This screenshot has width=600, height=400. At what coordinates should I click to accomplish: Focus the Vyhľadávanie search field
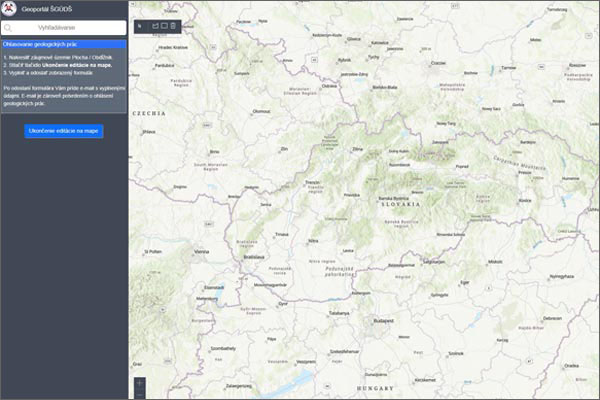tap(68, 28)
